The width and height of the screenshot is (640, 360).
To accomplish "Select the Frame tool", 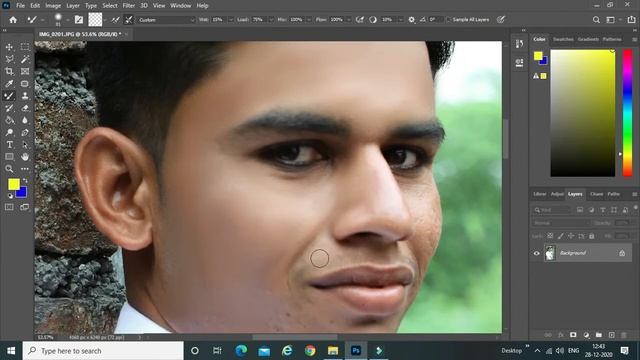I will tap(25, 71).
